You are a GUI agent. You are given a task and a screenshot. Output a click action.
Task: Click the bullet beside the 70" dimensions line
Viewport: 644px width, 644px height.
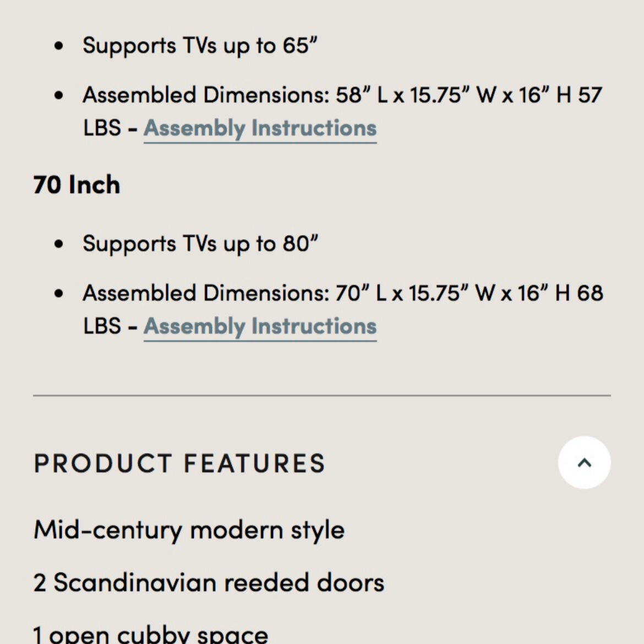pyautogui.click(x=59, y=294)
